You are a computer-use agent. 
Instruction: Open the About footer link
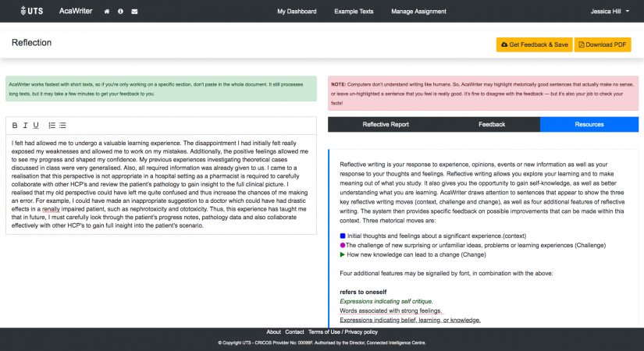(x=273, y=331)
